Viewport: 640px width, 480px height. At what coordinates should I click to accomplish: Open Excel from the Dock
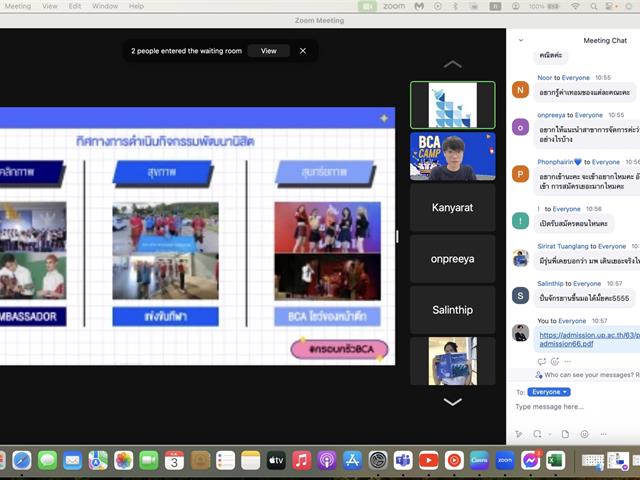(x=556, y=461)
